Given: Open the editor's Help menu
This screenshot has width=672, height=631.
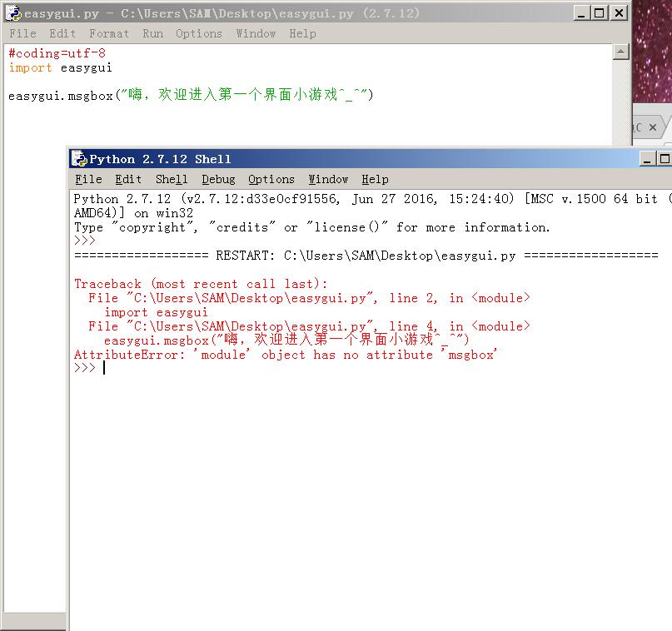Looking at the screenshot, I should pos(302,33).
